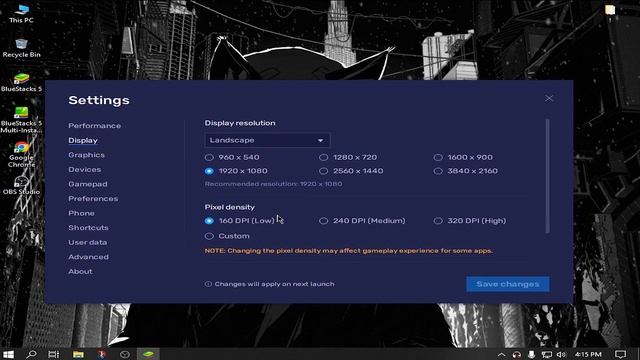This screenshot has height=360, width=640.
Task: Open Shortcuts settings section
Action: (88, 228)
